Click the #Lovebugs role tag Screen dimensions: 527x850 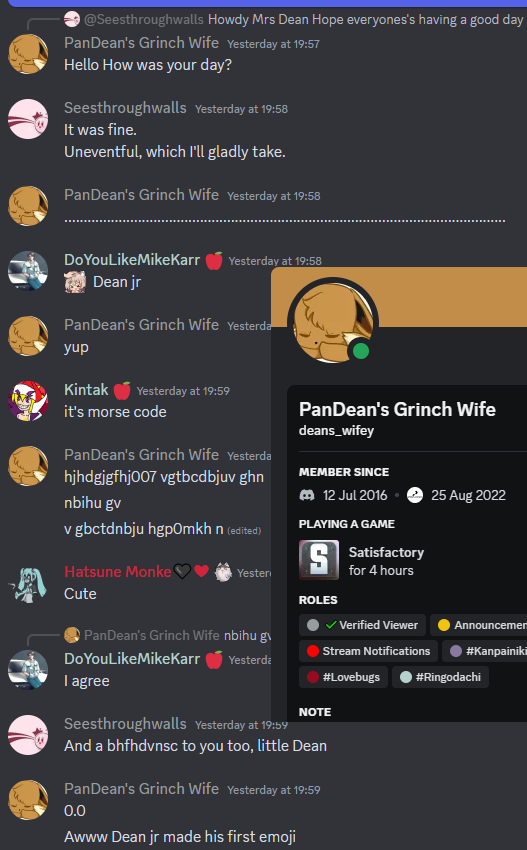[x=343, y=677]
